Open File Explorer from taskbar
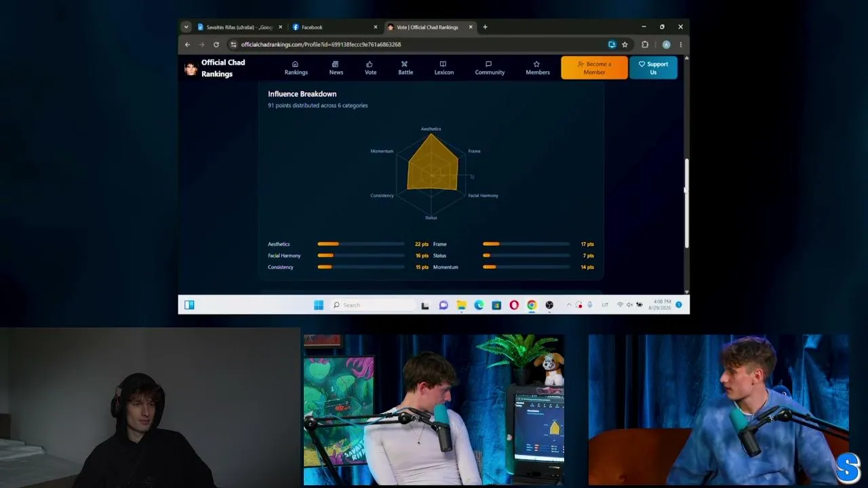Image resolution: width=868 pixels, height=488 pixels. 461,305
